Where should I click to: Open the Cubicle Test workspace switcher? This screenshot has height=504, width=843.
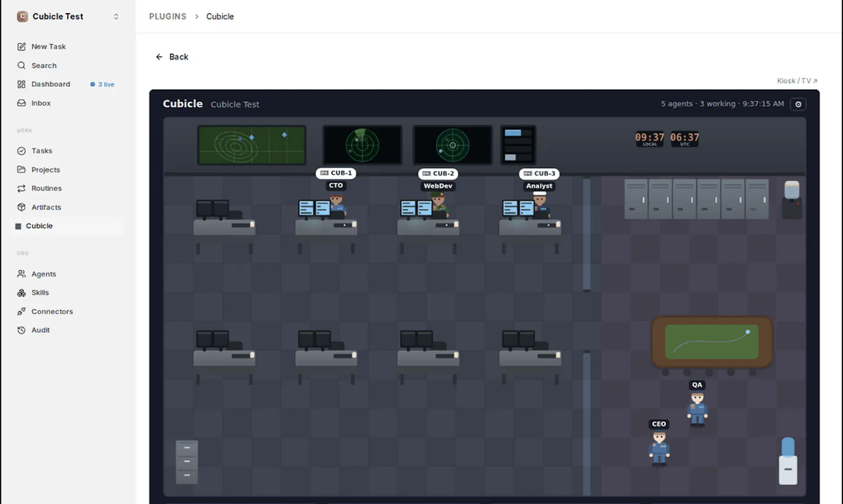[68, 16]
